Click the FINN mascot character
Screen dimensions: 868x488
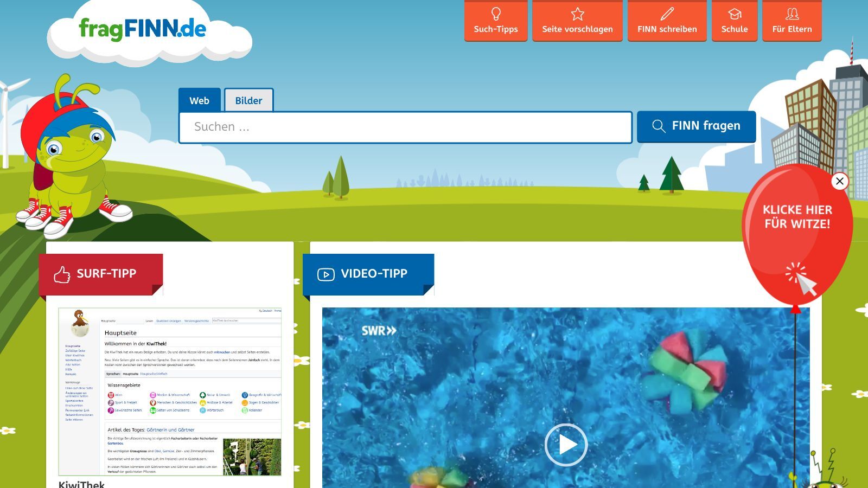(73, 157)
